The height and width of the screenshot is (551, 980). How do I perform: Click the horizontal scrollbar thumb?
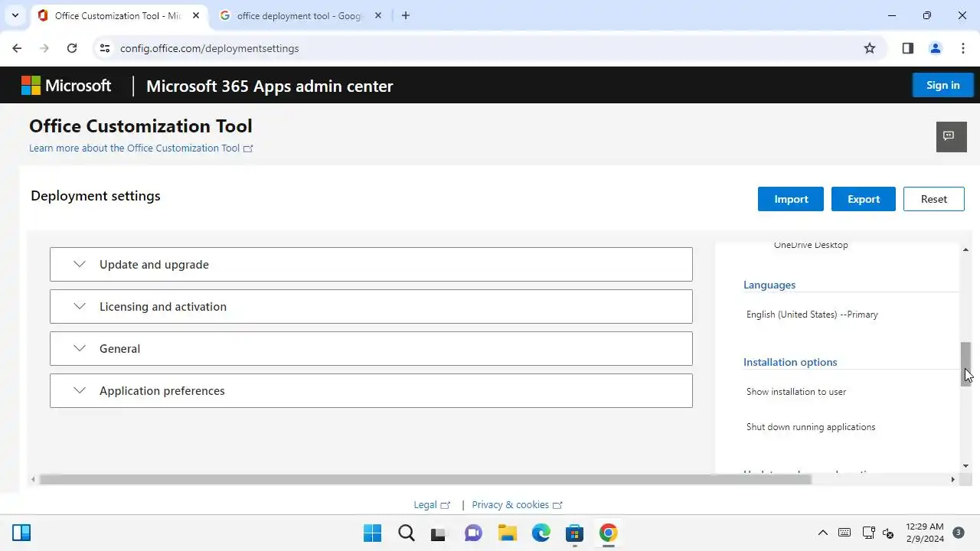pyautogui.click(x=425, y=479)
